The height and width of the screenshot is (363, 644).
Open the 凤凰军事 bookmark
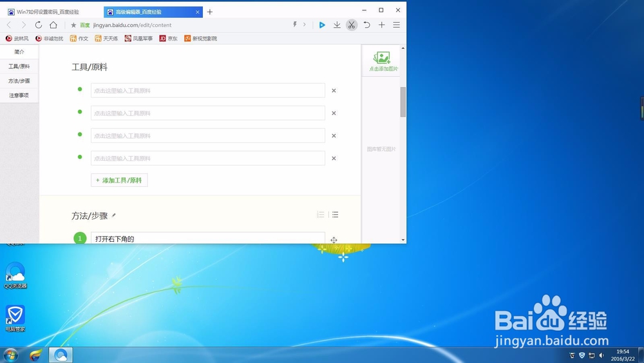[139, 38]
